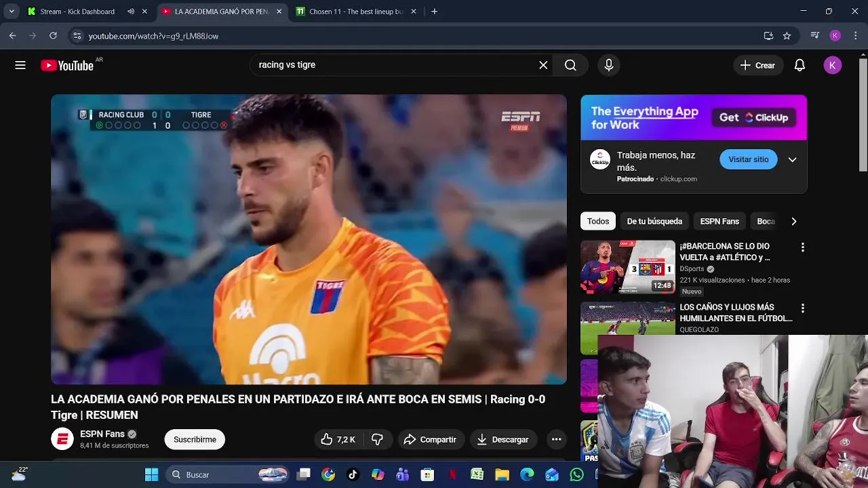Show more filter chips with right arrow

793,221
